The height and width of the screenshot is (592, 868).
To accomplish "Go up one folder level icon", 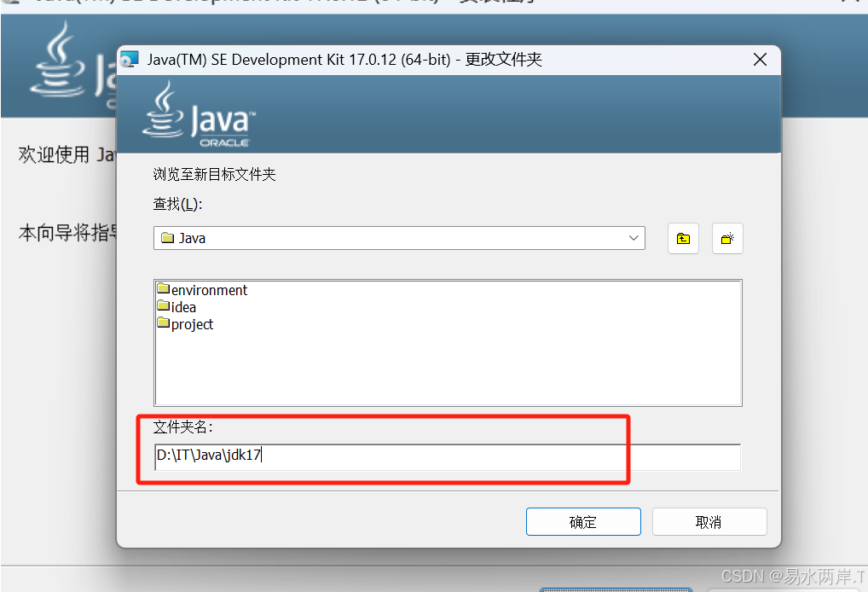I will 683,239.
